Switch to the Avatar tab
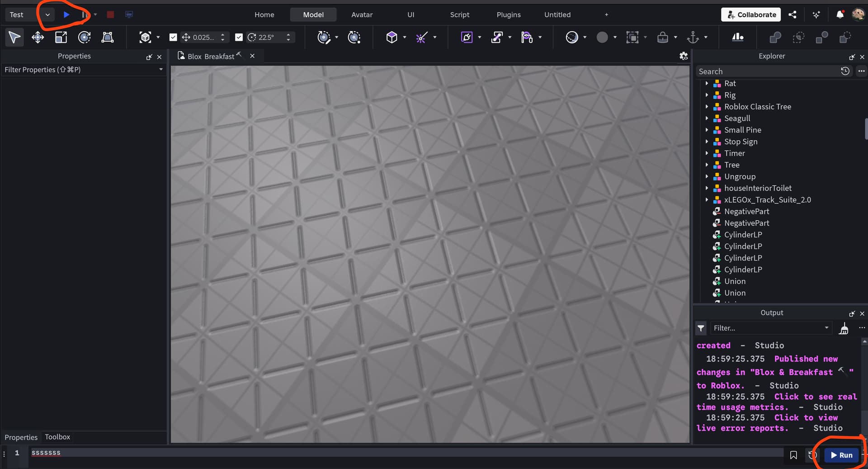868x469 pixels. coord(362,14)
